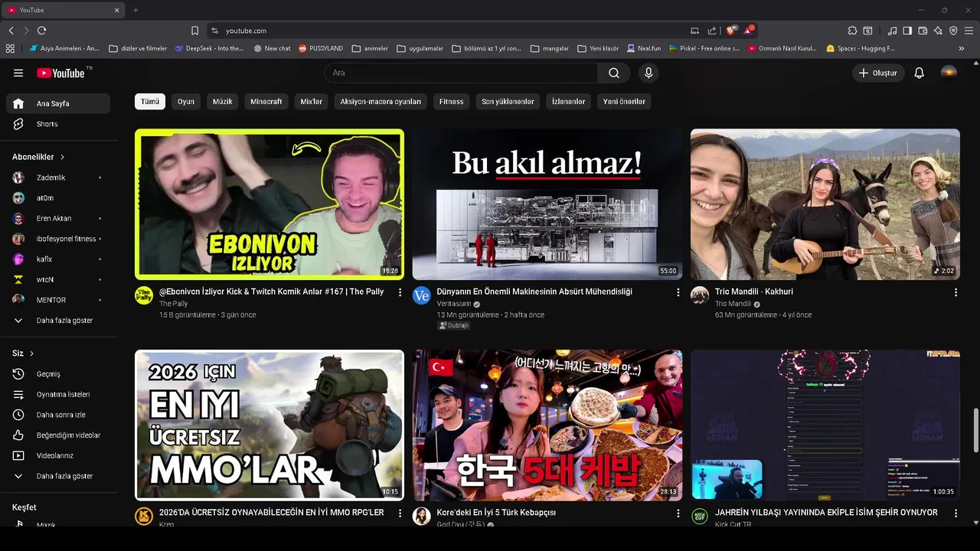The width and height of the screenshot is (980, 551).
Task: Open ibofesyonel fitness channel subscription
Action: [58, 239]
